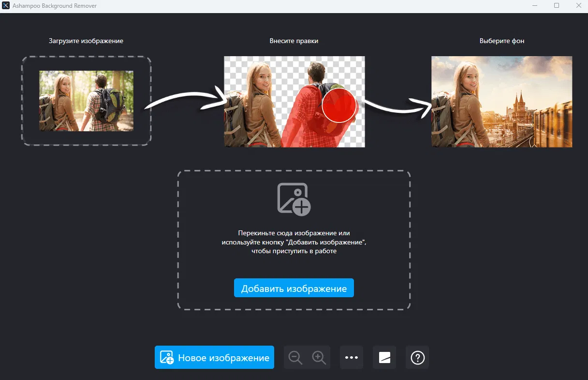Click the zoom out magnifier icon
This screenshot has width=588, height=380.
[295, 357]
